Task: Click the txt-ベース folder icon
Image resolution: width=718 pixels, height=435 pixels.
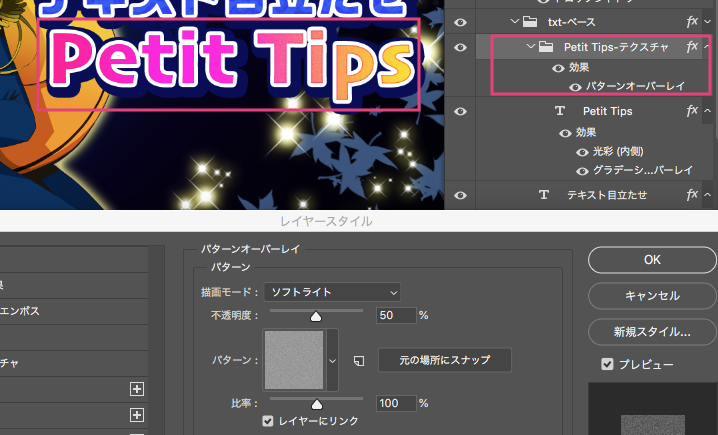Action: click(530, 22)
